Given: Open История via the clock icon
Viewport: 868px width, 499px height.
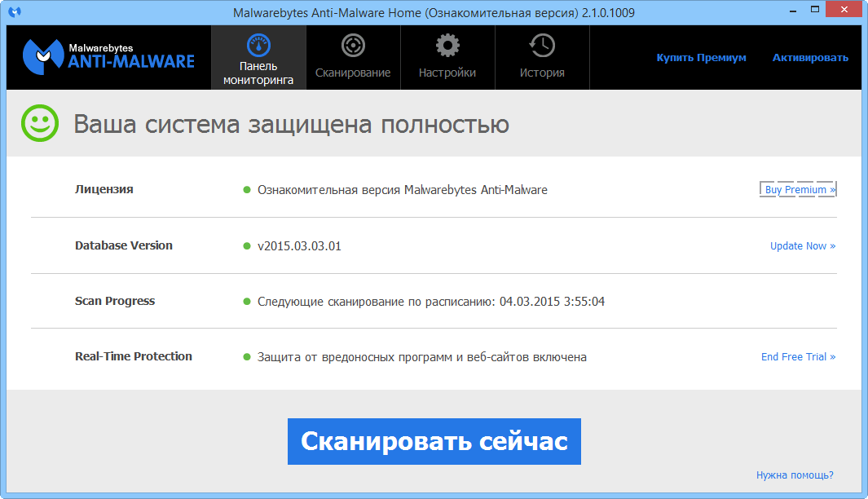Looking at the screenshot, I should [541, 46].
